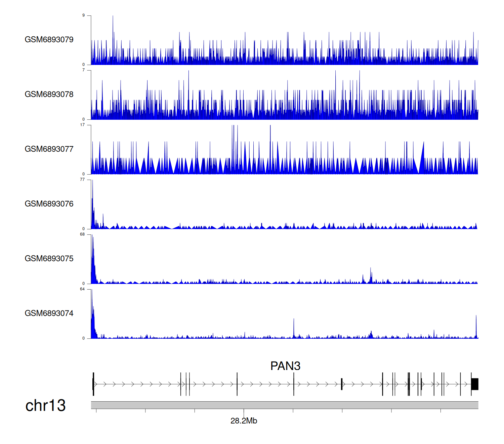Click the PAN3 gene name
The height and width of the screenshot is (444, 504).
[x=285, y=366]
